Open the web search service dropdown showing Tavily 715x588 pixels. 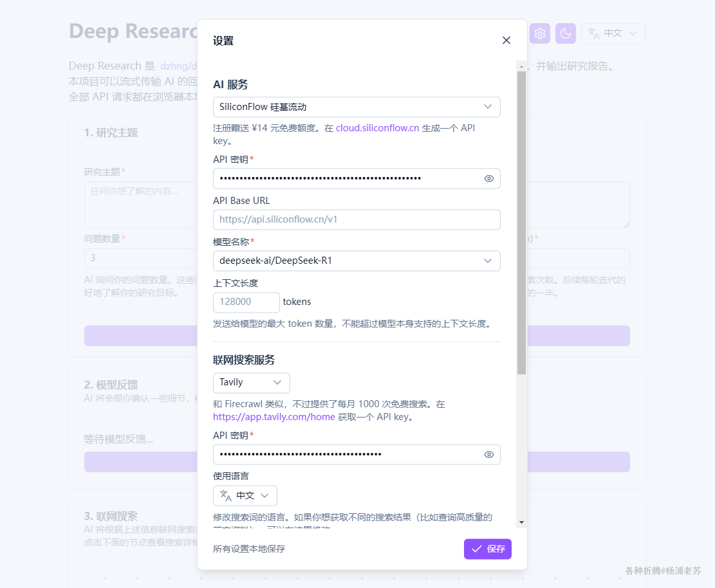click(x=251, y=383)
